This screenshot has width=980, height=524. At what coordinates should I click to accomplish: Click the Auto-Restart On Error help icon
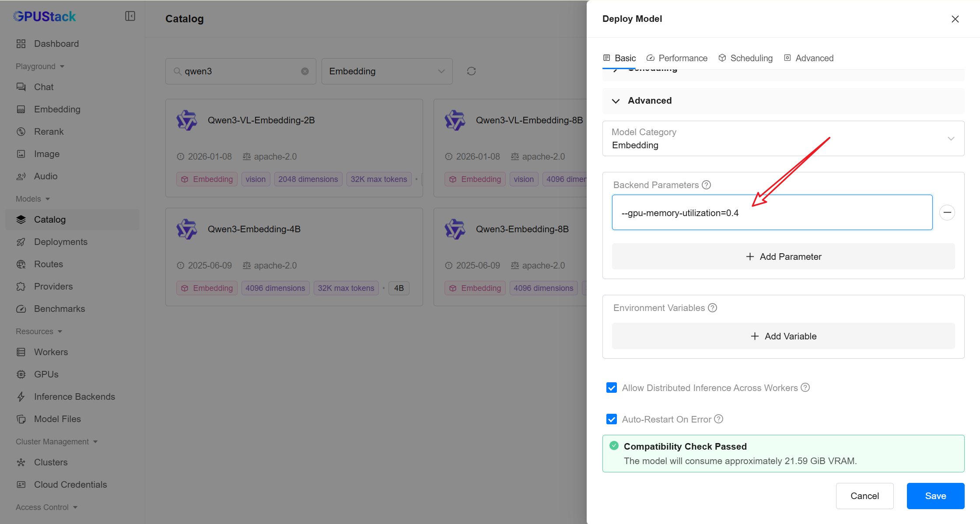tap(718, 419)
